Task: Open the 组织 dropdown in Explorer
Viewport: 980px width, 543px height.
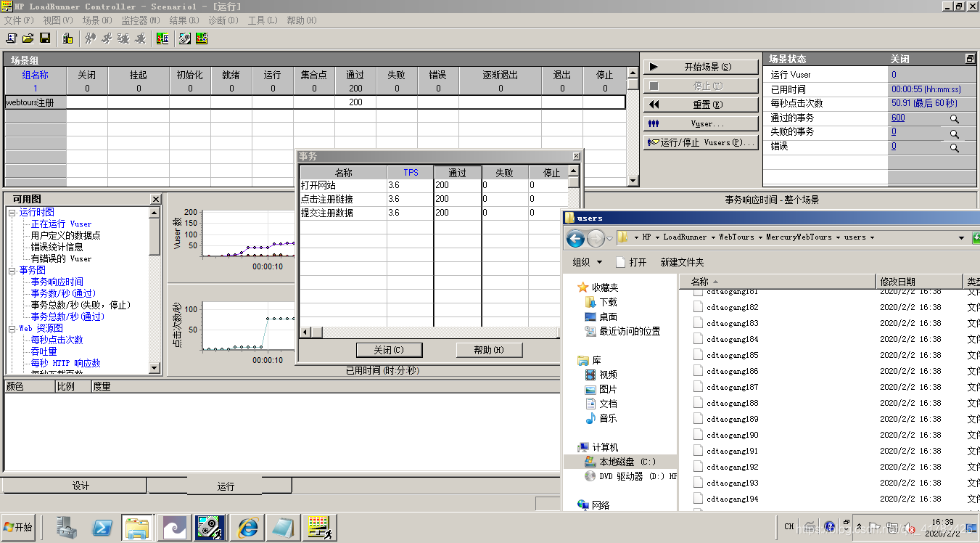Action: [x=587, y=262]
